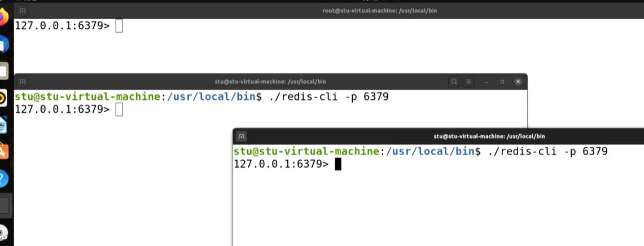644x246 pixels.
Task: Minimize the middle terminal window
Action: tap(487, 82)
